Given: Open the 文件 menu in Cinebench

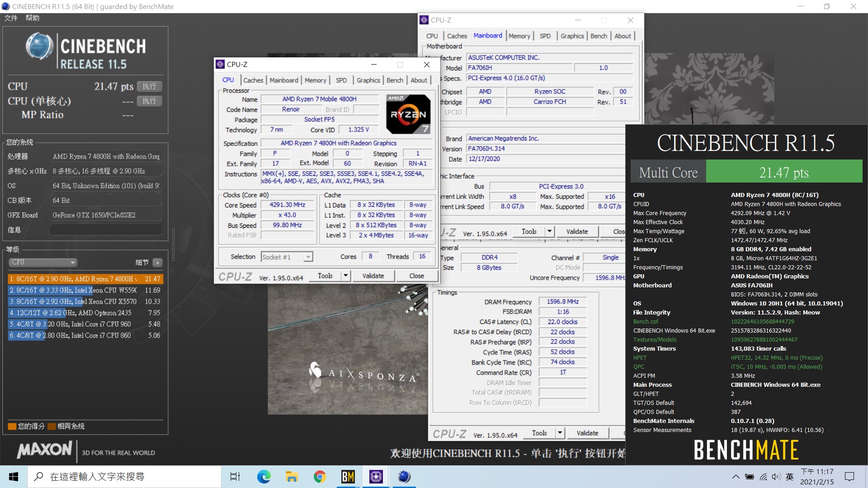Looking at the screenshot, I should 11,18.
